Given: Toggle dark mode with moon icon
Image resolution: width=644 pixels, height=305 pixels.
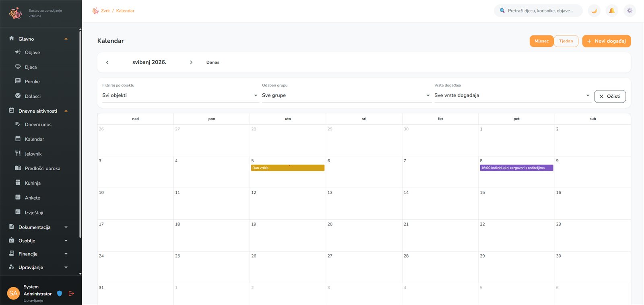Looking at the screenshot, I should click(x=594, y=11).
